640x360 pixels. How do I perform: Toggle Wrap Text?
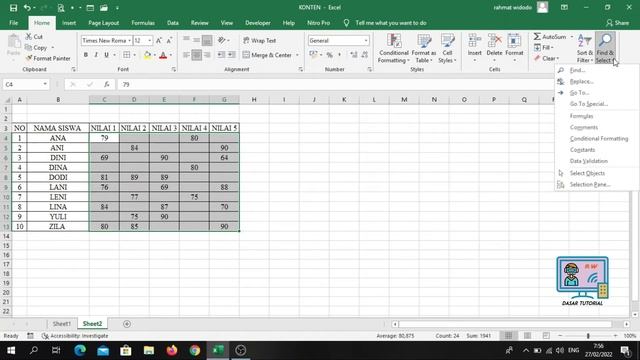tap(260, 40)
